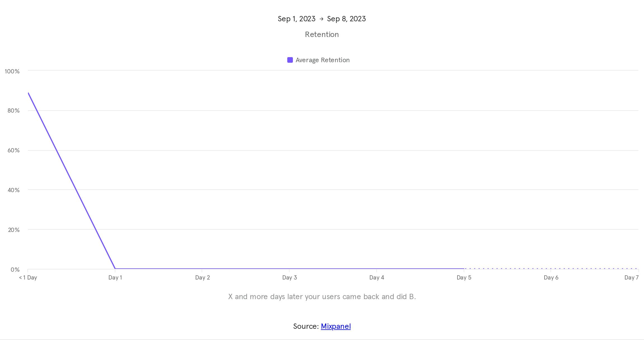Click the 'X and more days later' caption
This screenshot has width=644, height=340.
tap(322, 297)
